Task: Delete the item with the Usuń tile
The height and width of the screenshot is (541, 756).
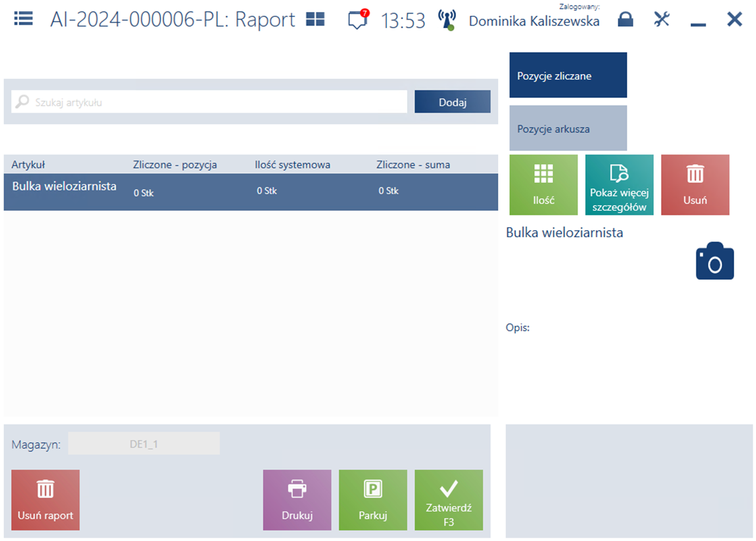Action: coord(695,185)
